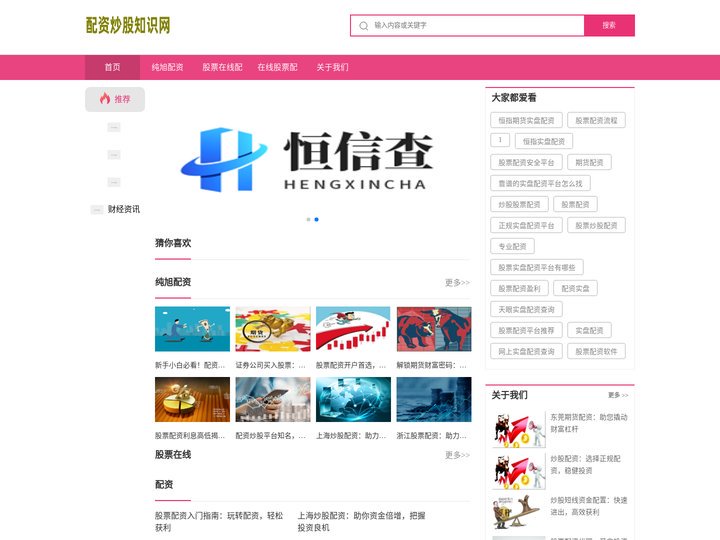
Task: Click the 实盘配资 tag
Action: [590, 331]
